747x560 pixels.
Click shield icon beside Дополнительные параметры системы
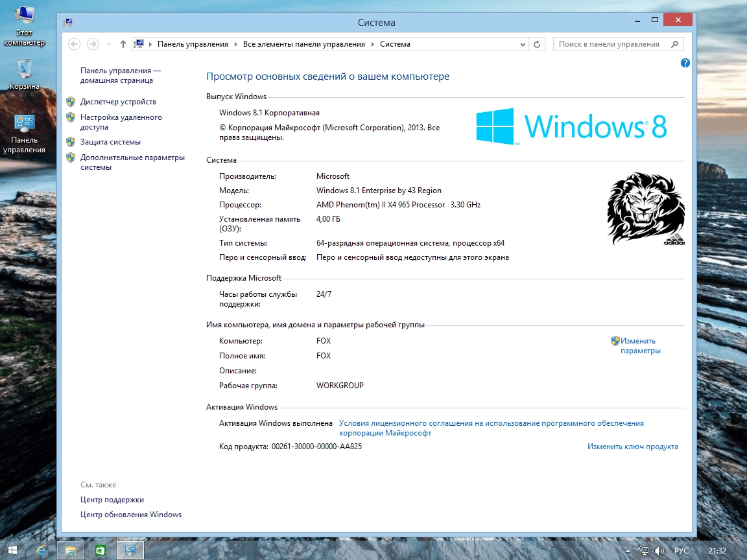click(x=71, y=157)
